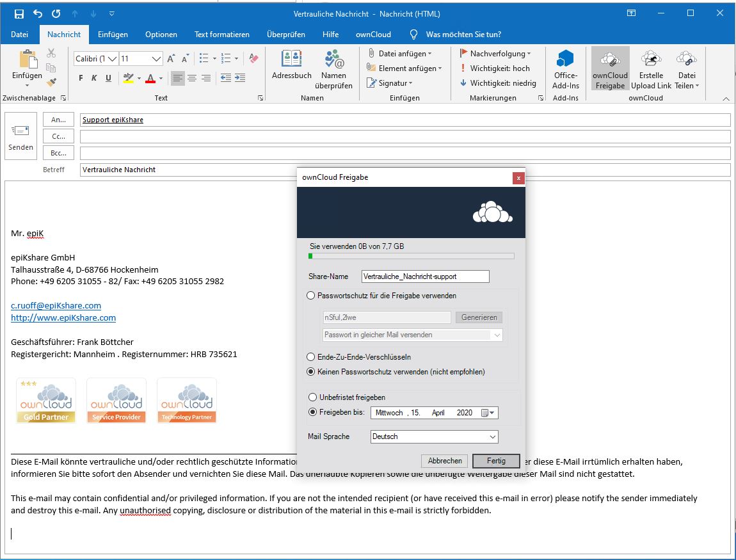Click the An... recipient button
This screenshot has height=560, width=736.
[58, 120]
